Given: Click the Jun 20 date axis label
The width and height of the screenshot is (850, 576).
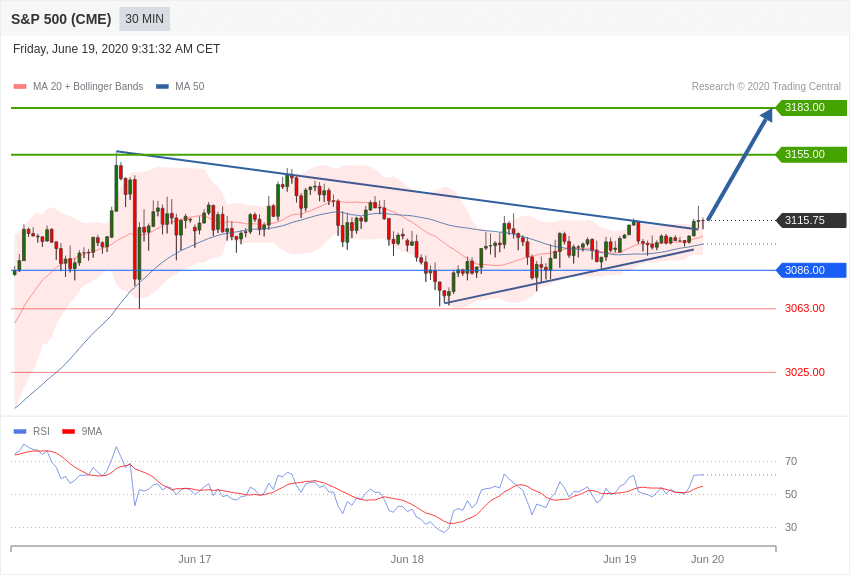Looking at the screenshot, I should pyautogui.click(x=707, y=559).
